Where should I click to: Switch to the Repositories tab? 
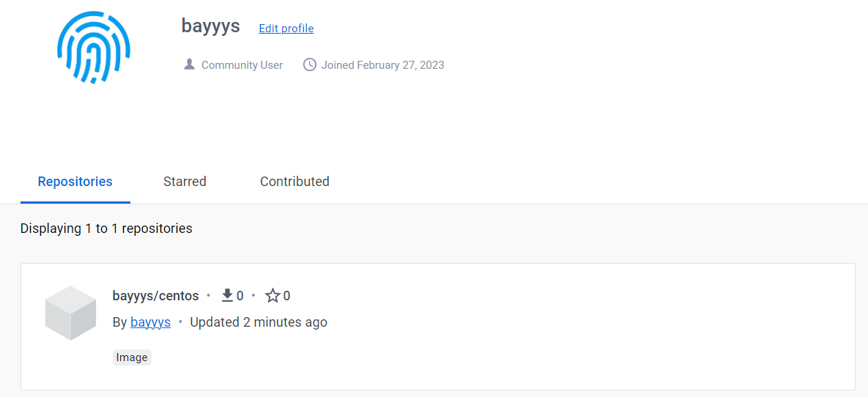pyautogui.click(x=75, y=182)
